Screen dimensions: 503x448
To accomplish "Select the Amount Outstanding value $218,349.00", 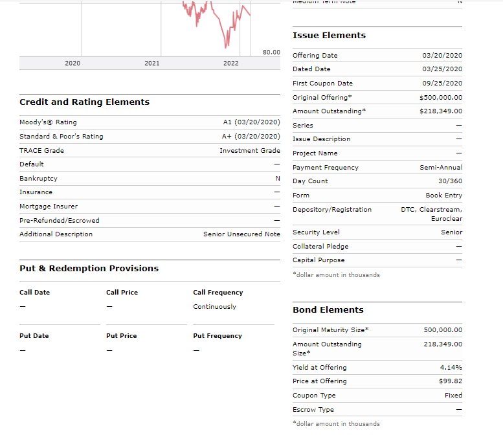I will [441, 111].
